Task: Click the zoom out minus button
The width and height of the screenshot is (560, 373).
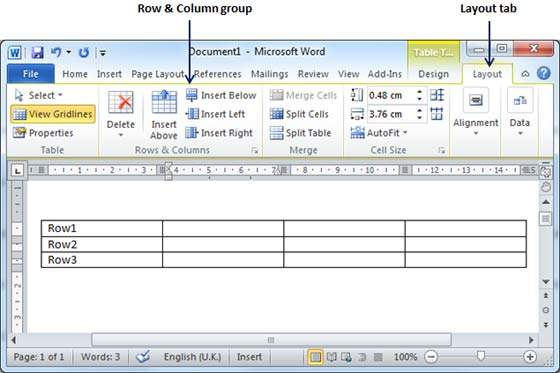Action: (x=431, y=357)
